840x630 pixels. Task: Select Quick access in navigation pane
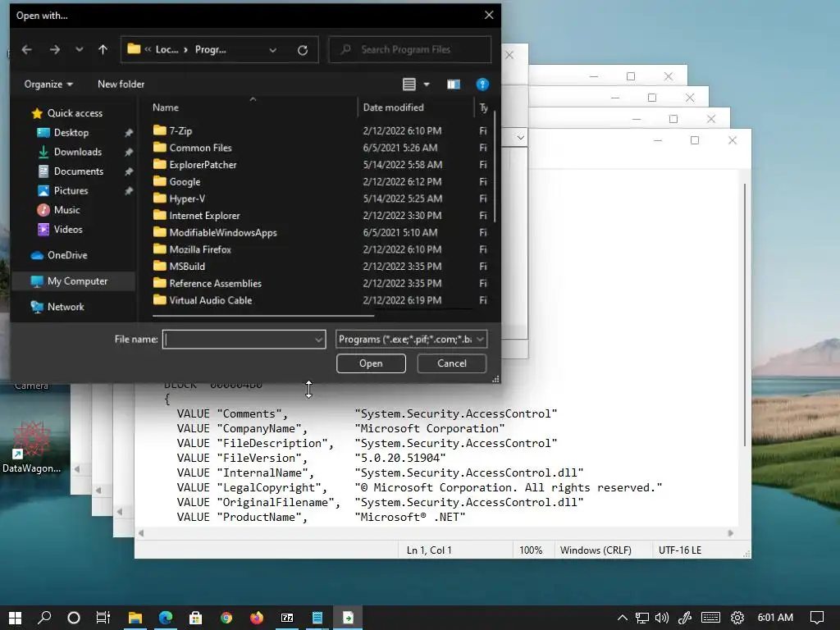point(75,113)
